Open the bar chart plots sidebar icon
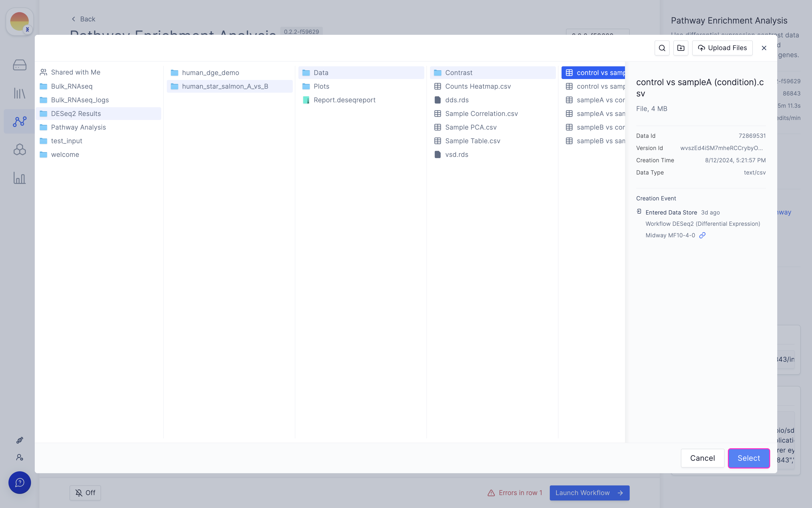This screenshot has height=508, width=812. 19,178
